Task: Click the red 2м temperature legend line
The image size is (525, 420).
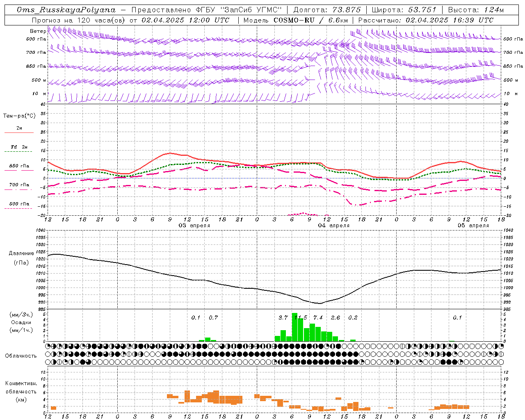Action: coord(19,133)
